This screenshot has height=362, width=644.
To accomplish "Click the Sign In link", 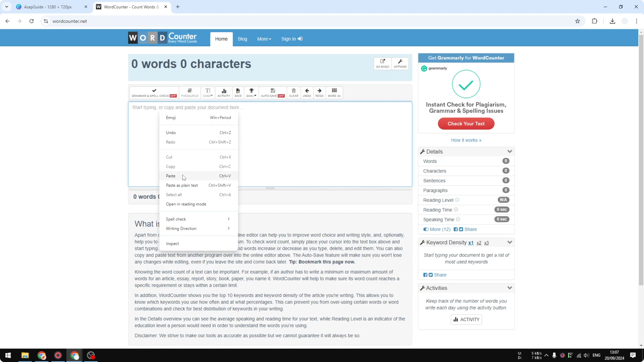I will click(292, 39).
